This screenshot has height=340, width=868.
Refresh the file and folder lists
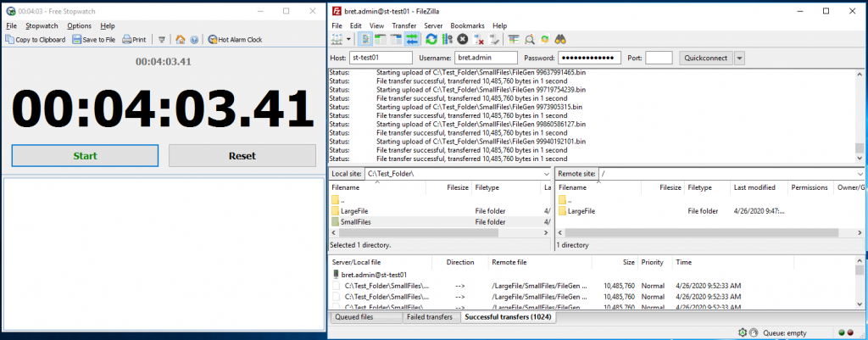point(431,39)
